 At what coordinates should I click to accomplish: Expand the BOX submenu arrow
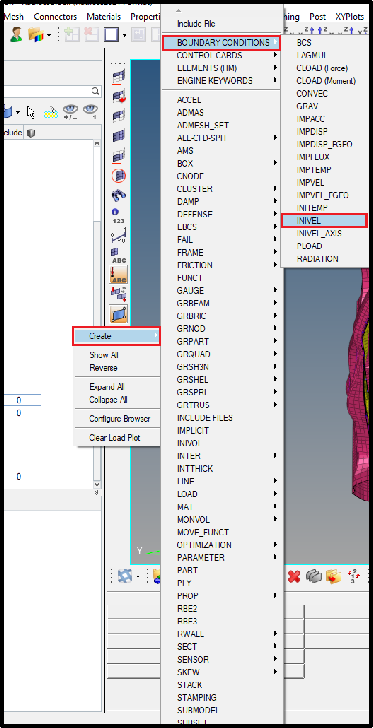[276, 163]
